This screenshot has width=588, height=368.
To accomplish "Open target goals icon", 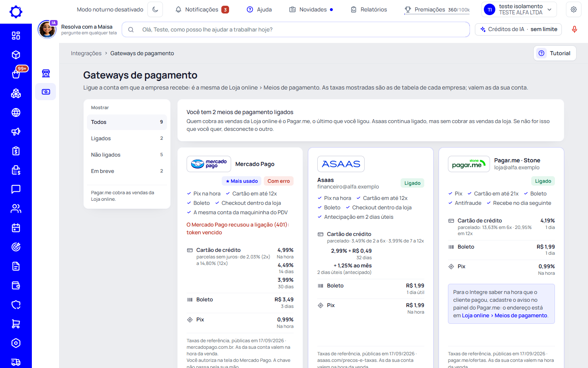I will click(16, 247).
